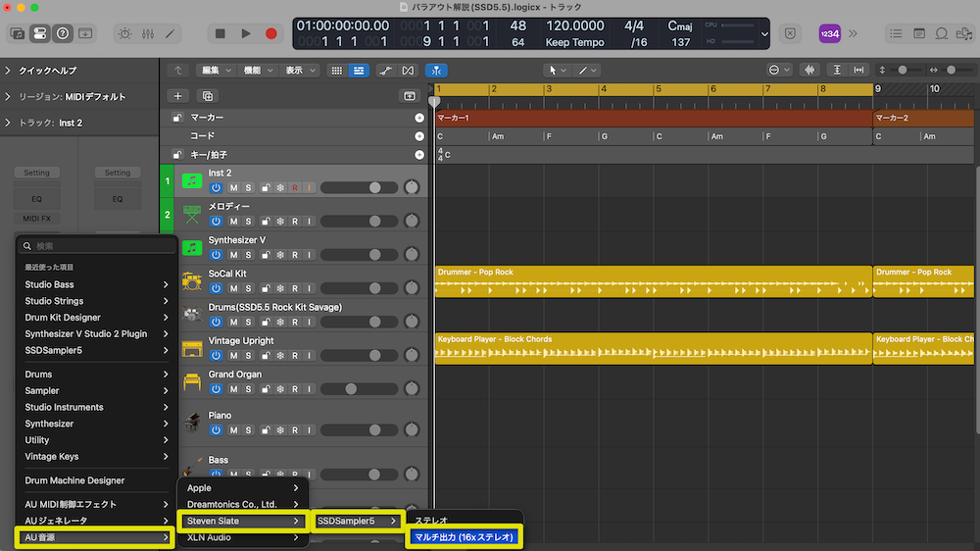Toggle the automation button in tracks toolbar
The image size is (980, 551).
click(385, 71)
